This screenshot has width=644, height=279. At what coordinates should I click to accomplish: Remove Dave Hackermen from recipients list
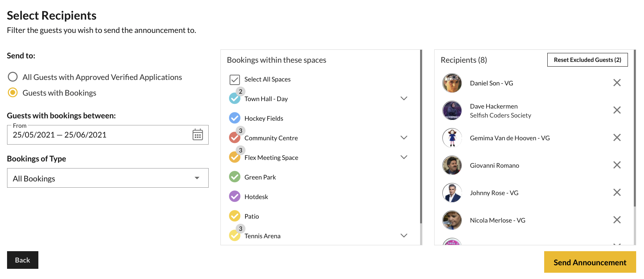point(617,110)
